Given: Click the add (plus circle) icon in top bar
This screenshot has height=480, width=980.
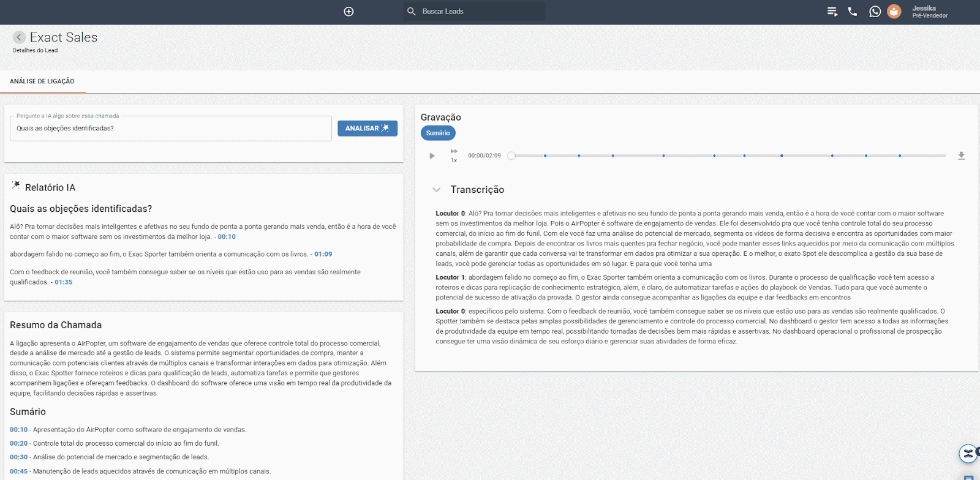Looking at the screenshot, I should tap(349, 12).
